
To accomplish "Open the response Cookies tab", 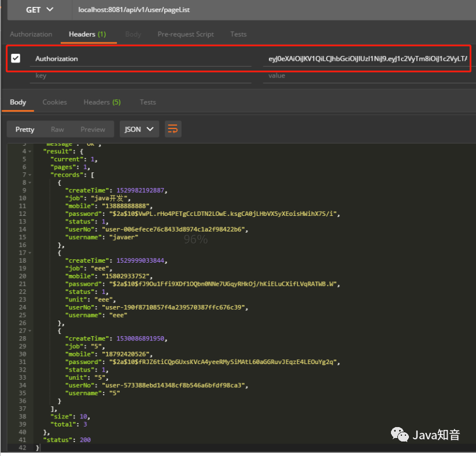I will 54,102.
